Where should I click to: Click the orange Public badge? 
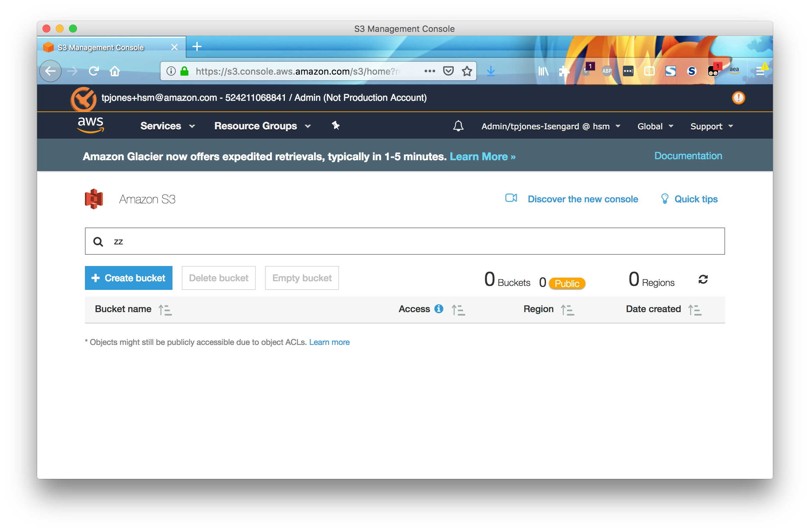pos(567,284)
